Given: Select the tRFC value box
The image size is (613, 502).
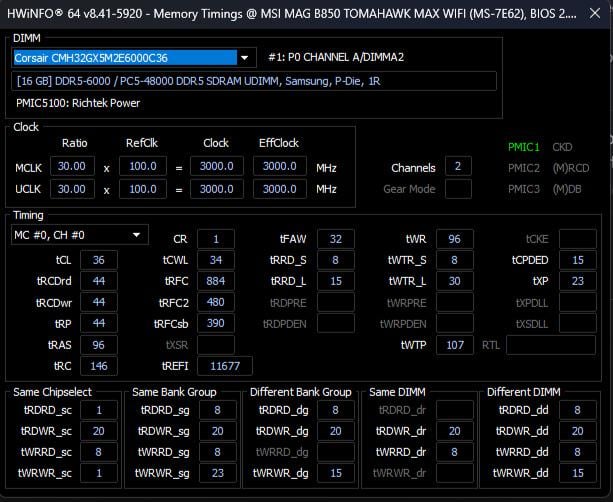Looking at the screenshot, I should pyautogui.click(x=216, y=281).
